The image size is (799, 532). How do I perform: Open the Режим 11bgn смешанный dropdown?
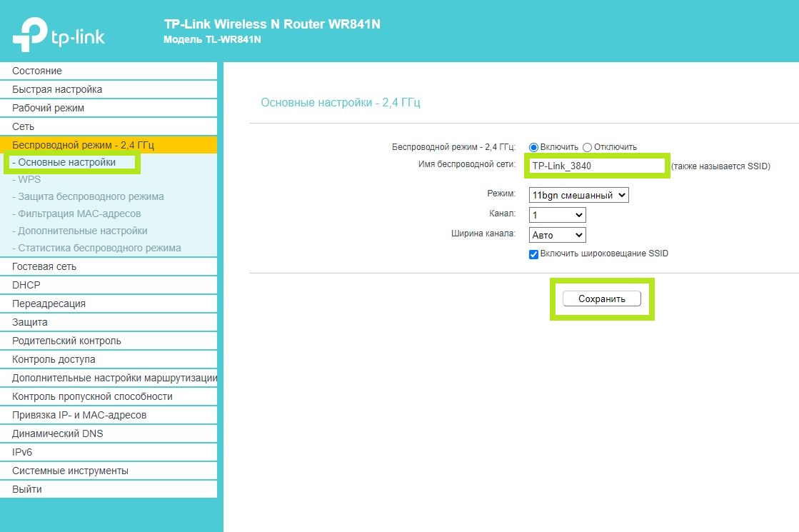pos(578,195)
